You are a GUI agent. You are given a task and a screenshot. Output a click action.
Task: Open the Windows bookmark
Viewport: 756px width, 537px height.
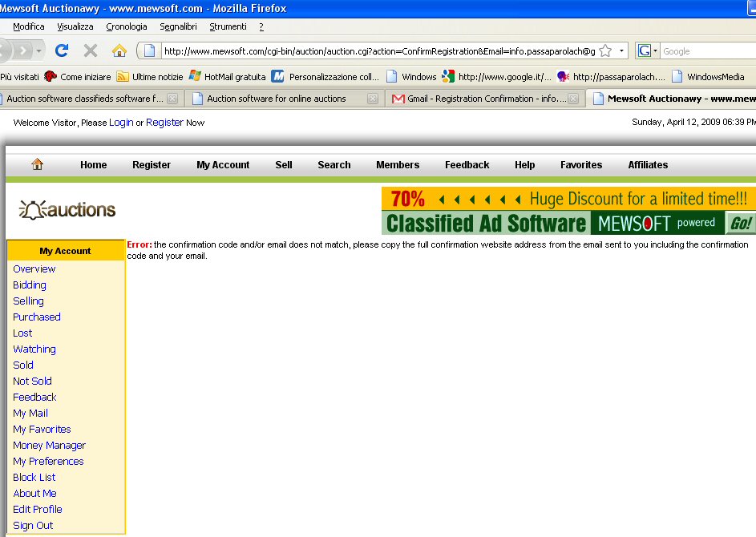pyautogui.click(x=411, y=77)
